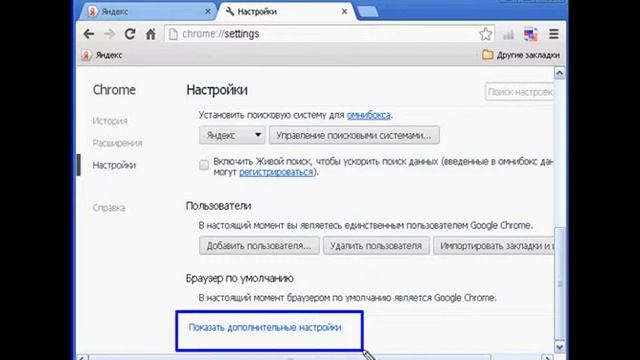640x360 pixels.
Task: Click the vertical scrollbar thumb
Action: [560, 283]
